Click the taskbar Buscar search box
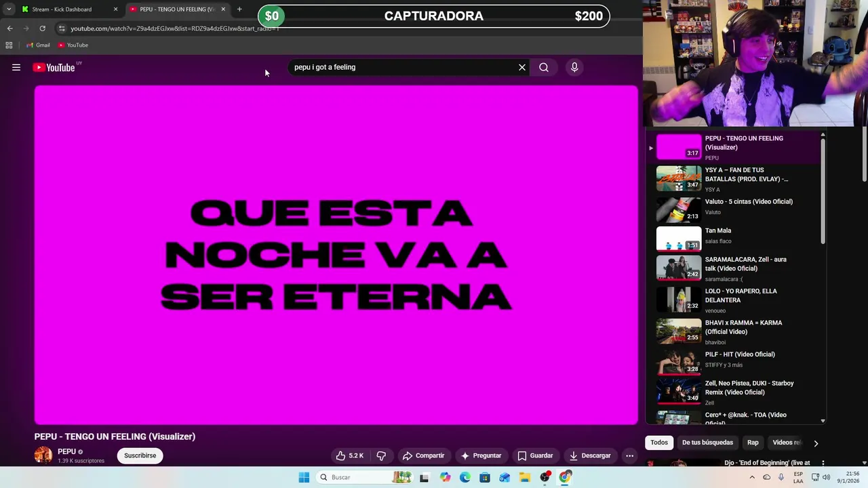The height and width of the screenshot is (488, 868). coord(364,477)
